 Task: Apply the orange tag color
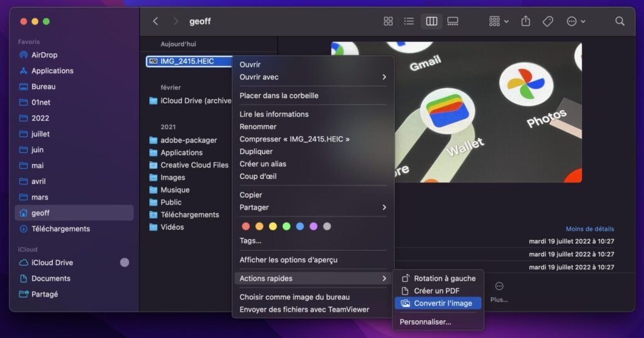click(x=259, y=226)
